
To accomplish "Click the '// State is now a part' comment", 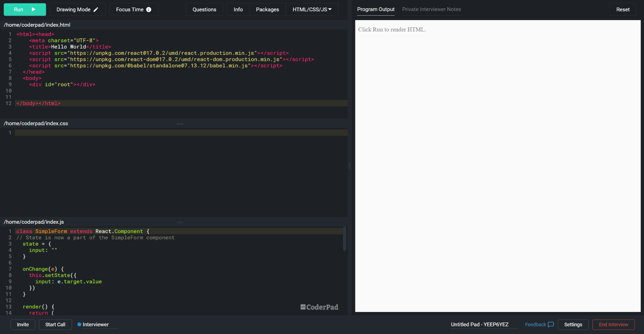I will pos(95,238).
